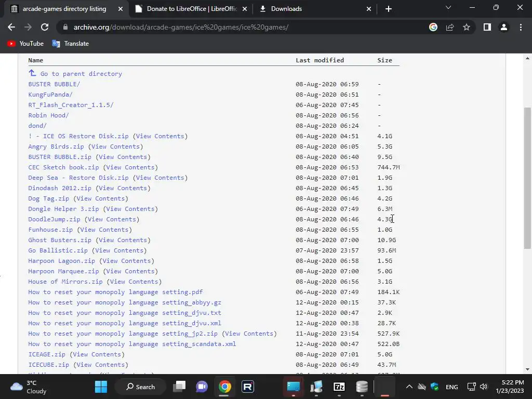532x399 pixels.
Task: View Contents of ICECUBE.zip
Action: 101,365
